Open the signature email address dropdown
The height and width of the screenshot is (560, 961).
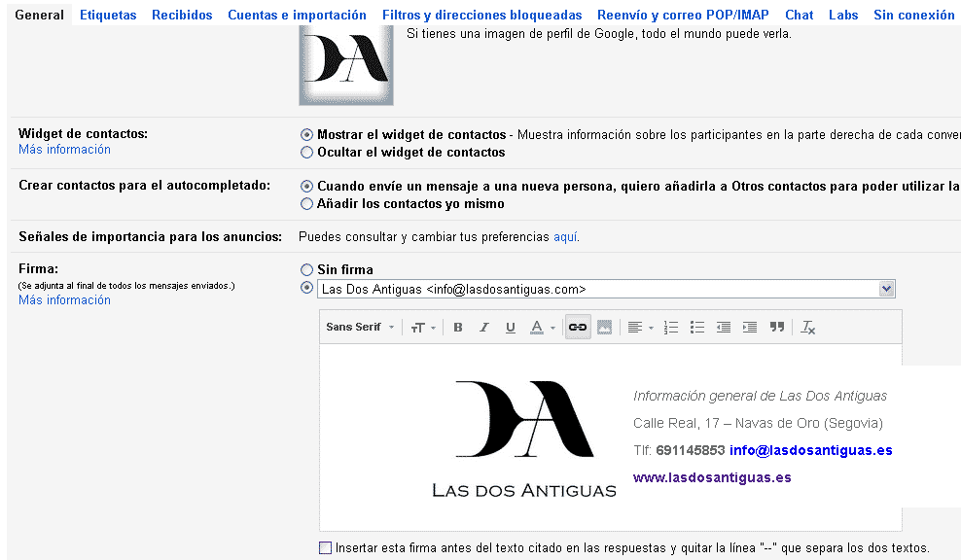tap(886, 289)
